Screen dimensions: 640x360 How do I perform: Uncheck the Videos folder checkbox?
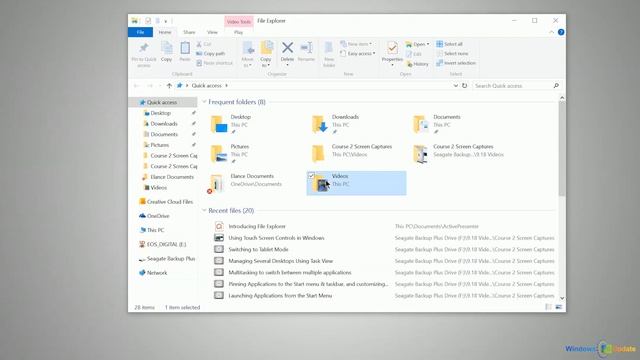point(311,176)
